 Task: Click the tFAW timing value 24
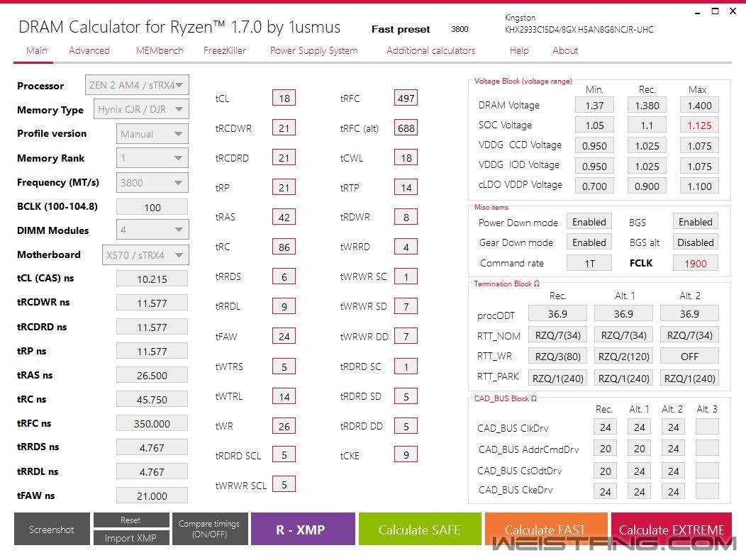284,337
